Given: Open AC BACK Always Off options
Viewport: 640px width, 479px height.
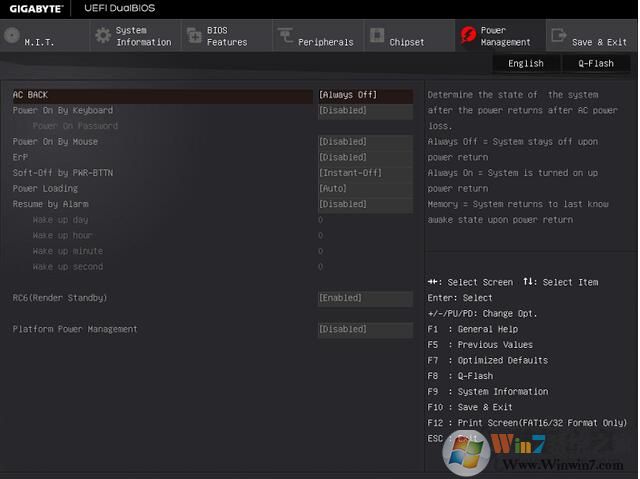Looking at the screenshot, I should [364, 95].
